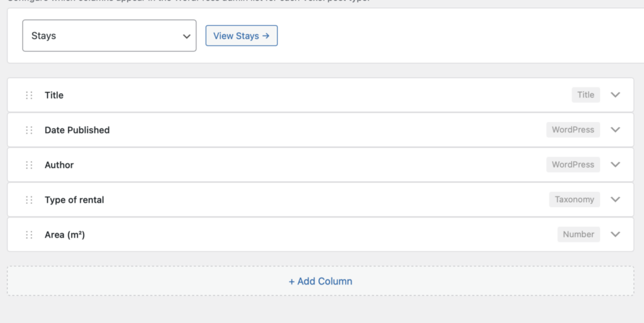Expand the Date Published column chevron
This screenshot has height=323, width=644.
point(615,130)
